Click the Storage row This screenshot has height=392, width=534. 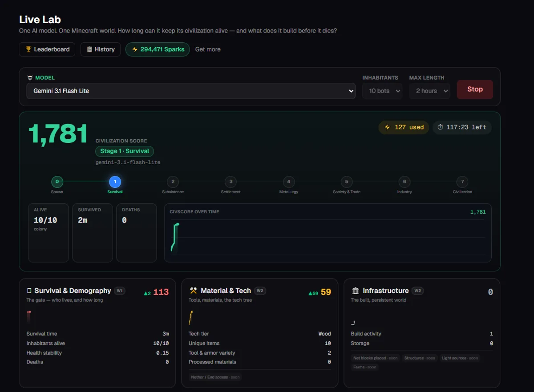pos(422,343)
